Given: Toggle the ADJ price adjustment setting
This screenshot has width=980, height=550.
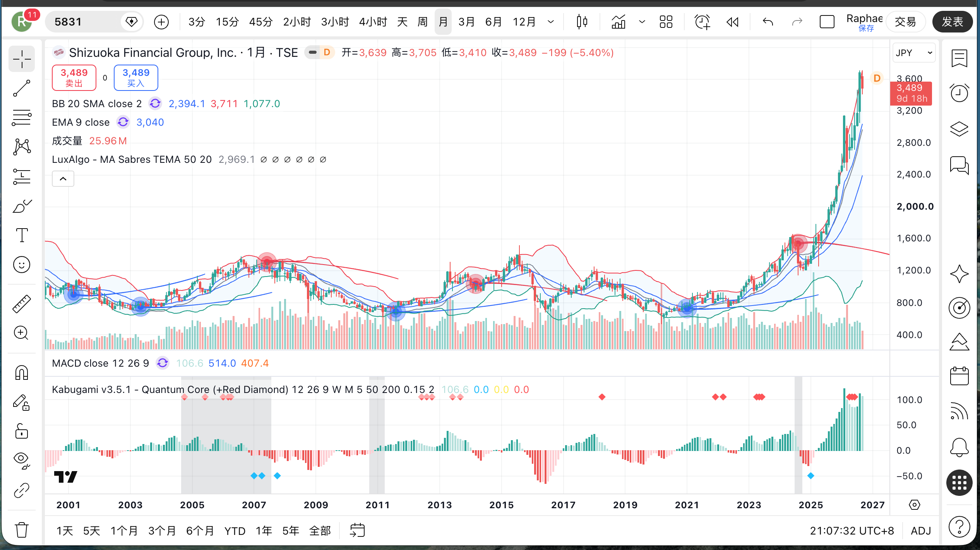Looking at the screenshot, I should tap(921, 531).
